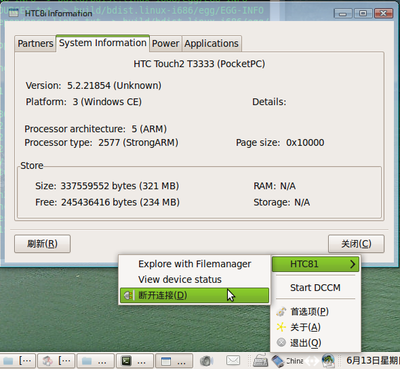Screen dimensions: 400x369
Task: Open the terminal window taskbar item
Action: (135, 361)
